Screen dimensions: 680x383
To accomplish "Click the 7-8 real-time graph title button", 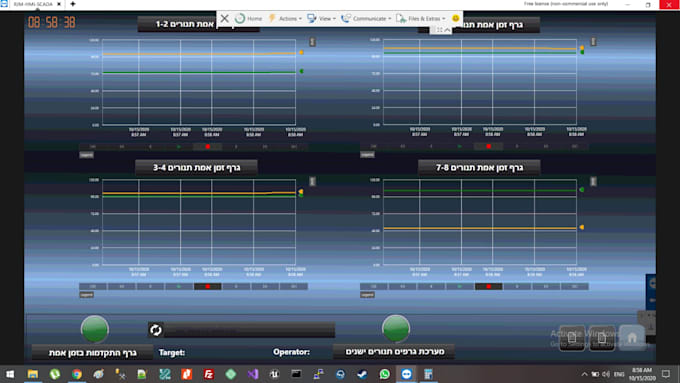I will click(479, 167).
